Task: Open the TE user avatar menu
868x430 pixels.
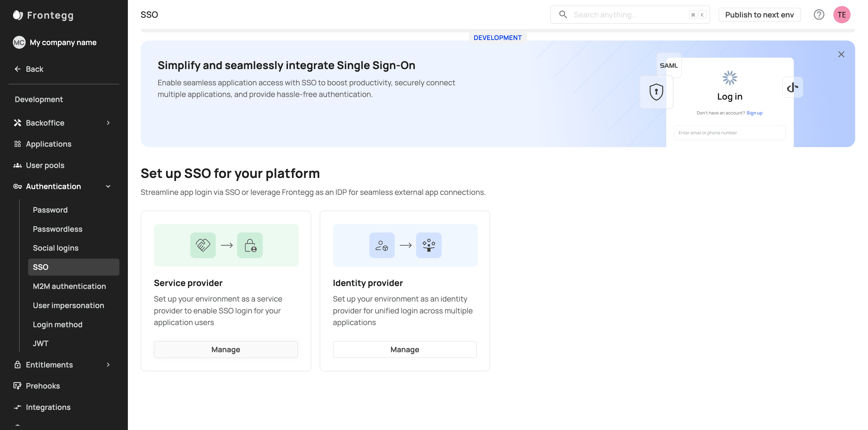Action: pyautogui.click(x=842, y=15)
